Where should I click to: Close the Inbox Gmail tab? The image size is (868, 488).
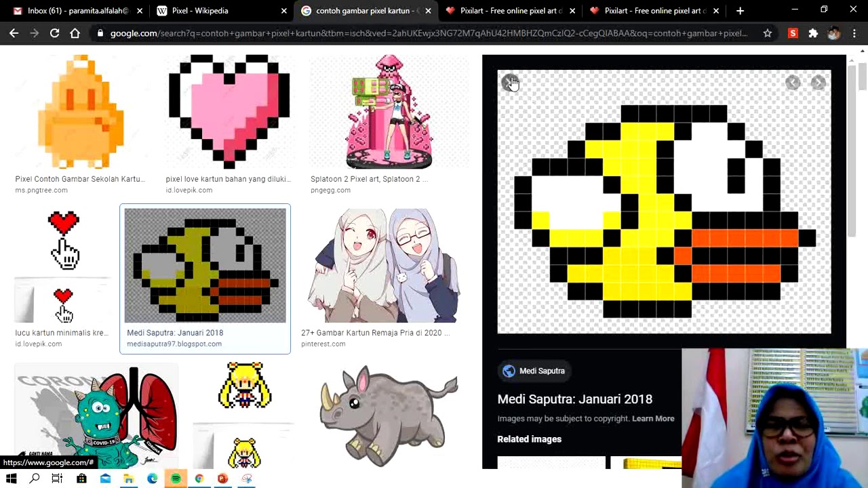[140, 11]
